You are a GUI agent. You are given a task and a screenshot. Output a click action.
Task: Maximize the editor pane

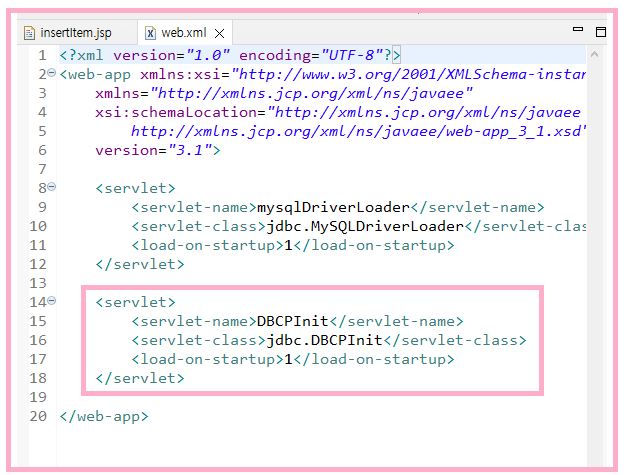point(600,32)
